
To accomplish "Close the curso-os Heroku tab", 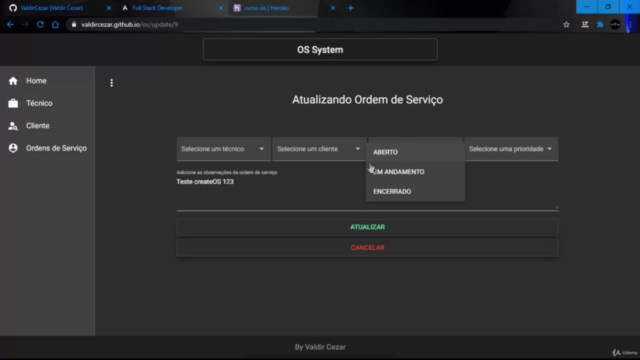I will click(333, 8).
